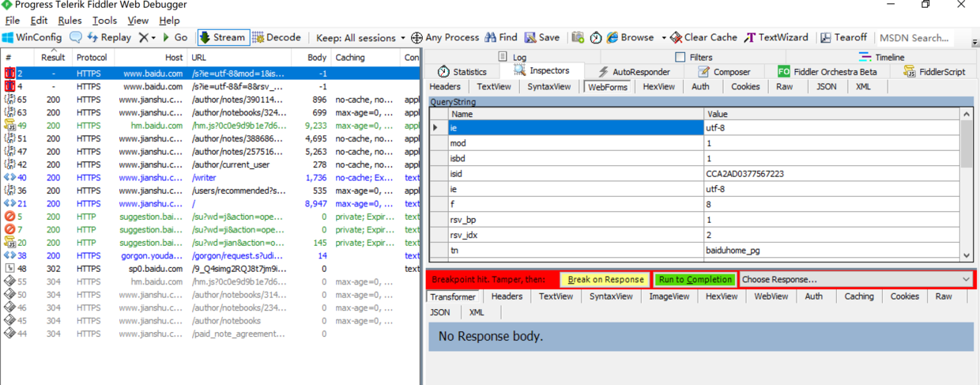
Task: Open the Choose Response dropdown
Action: coord(857,279)
